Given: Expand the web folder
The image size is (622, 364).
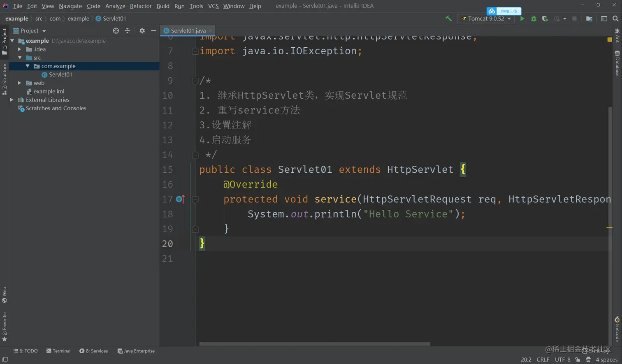Looking at the screenshot, I should 20,83.
